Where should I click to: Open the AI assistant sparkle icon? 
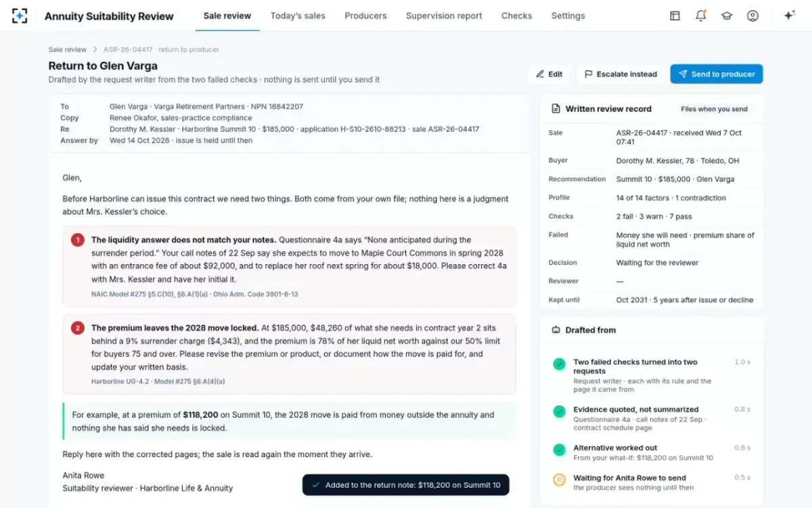click(789, 16)
